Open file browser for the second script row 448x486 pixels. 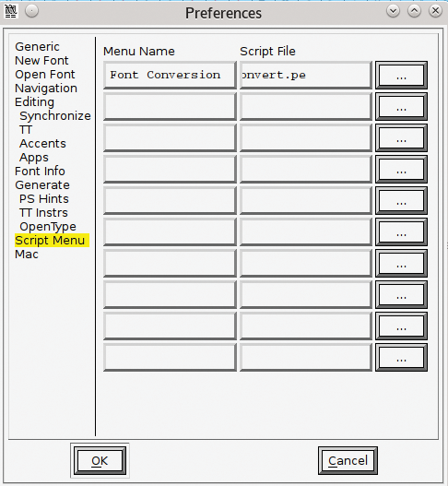pyautogui.click(x=401, y=106)
